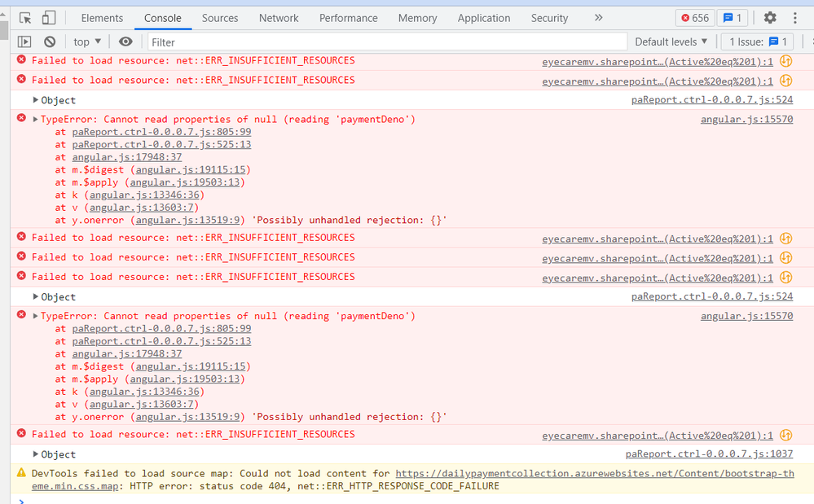This screenshot has width=814, height=504.
Task: Show more tabs with the double chevron
Action: pos(599,18)
